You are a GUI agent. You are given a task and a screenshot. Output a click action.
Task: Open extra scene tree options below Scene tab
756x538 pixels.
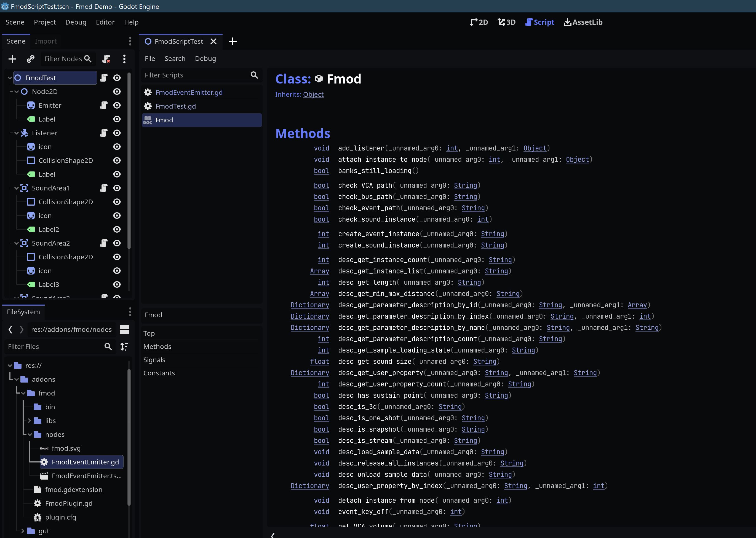124,59
